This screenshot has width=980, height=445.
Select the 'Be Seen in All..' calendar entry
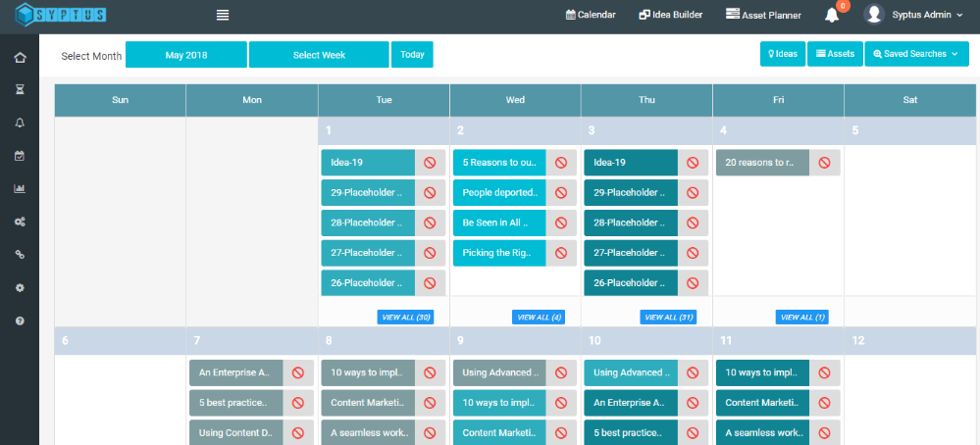(x=498, y=223)
